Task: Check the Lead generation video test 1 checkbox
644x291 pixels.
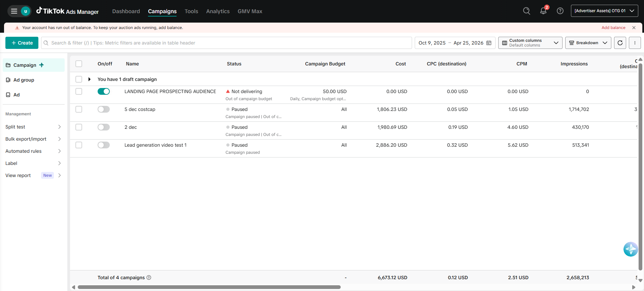Action: point(79,145)
